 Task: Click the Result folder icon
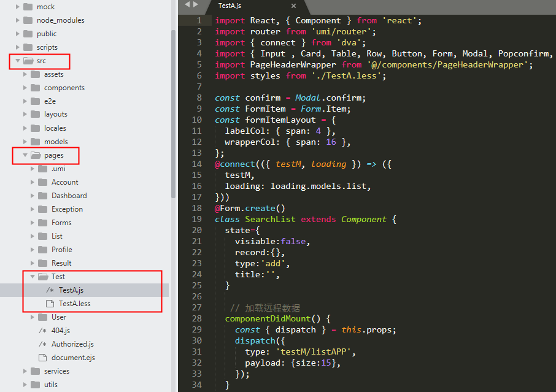[43, 263]
